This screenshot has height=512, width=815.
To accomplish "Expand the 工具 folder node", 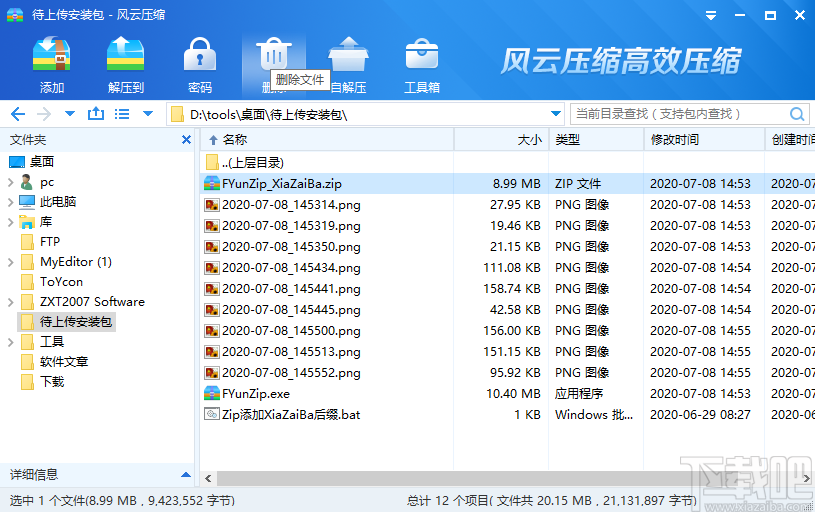I will pos(10,342).
